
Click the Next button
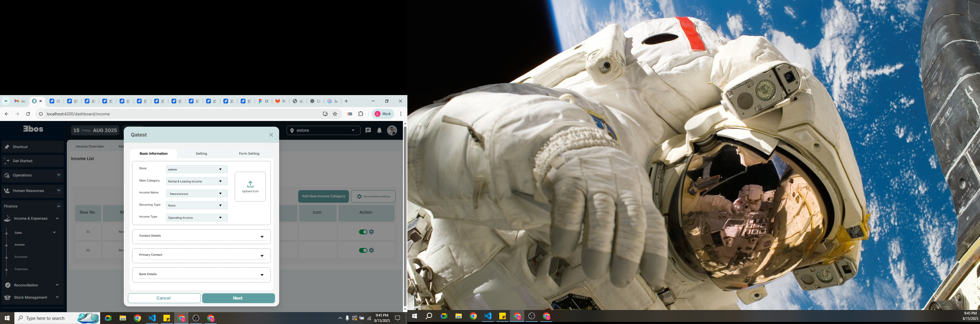(x=238, y=298)
